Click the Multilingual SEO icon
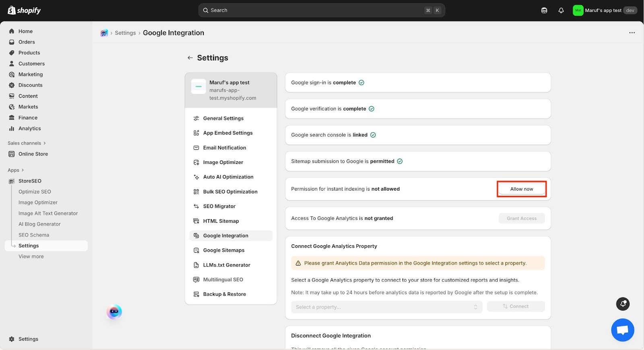 click(x=196, y=280)
